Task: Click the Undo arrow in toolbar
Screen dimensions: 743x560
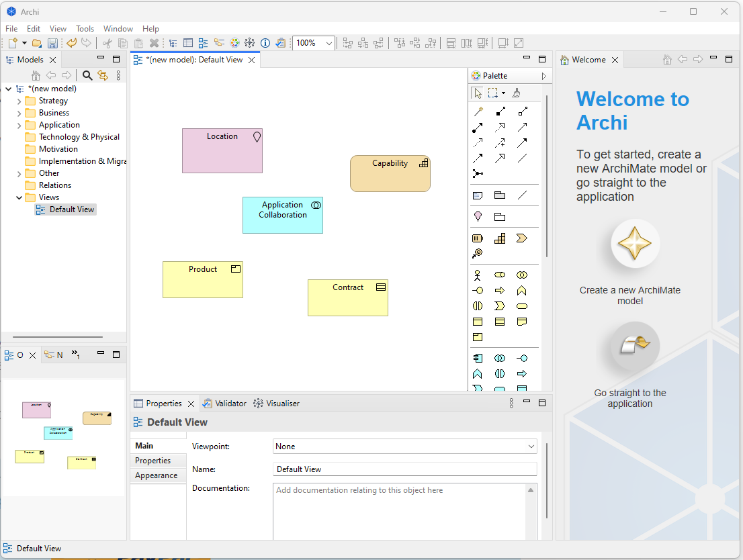Action: [72, 43]
